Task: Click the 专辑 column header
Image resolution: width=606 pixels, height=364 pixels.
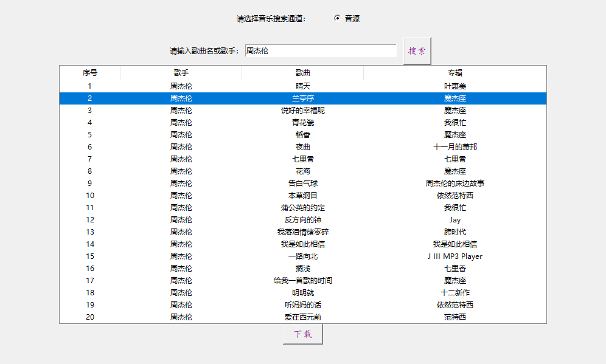Action: click(x=455, y=72)
